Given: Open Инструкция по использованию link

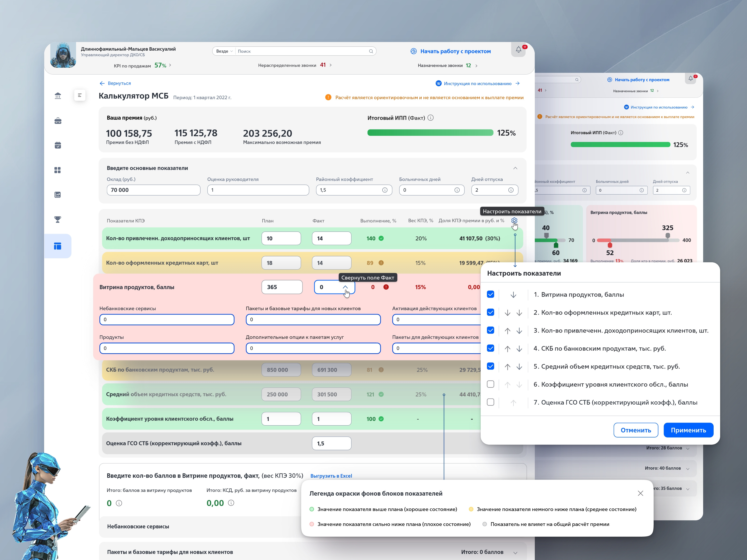Looking at the screenshot, I should pyautogui.click(x=478, y=83).
